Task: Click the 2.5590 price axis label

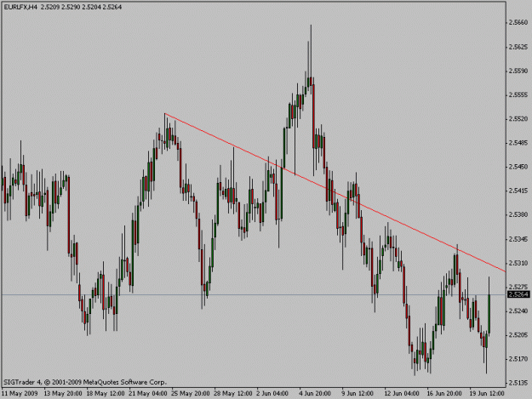Action: [518, 71]
